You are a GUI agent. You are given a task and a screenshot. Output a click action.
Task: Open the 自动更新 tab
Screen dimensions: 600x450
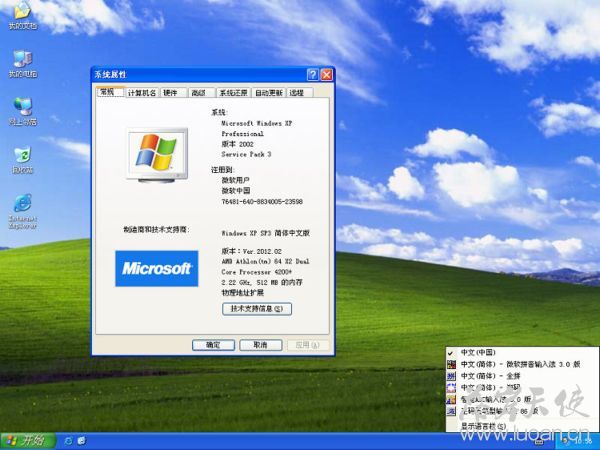pos(268,93)
